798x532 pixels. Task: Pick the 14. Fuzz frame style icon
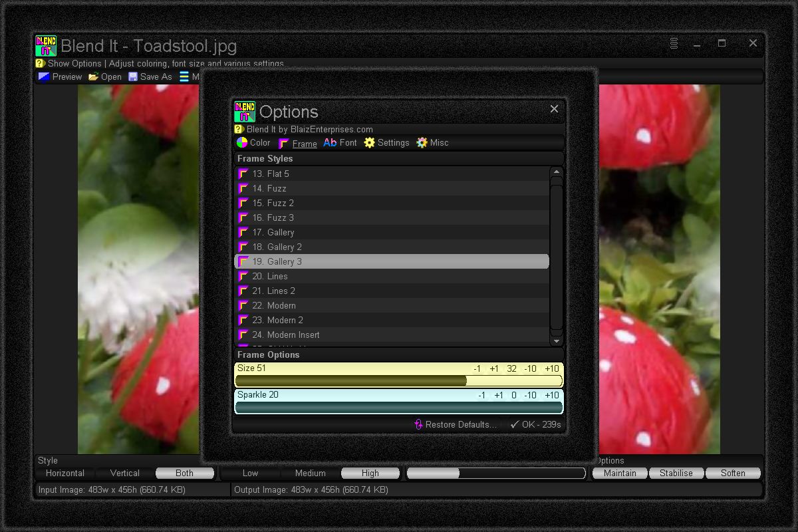pos(243,188)
